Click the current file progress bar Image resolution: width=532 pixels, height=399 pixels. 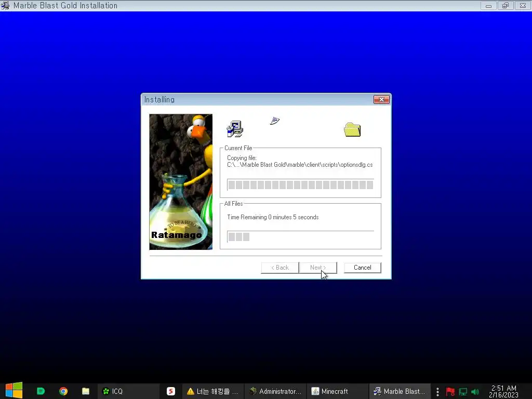pyautogui.click(x=301, y=184)
